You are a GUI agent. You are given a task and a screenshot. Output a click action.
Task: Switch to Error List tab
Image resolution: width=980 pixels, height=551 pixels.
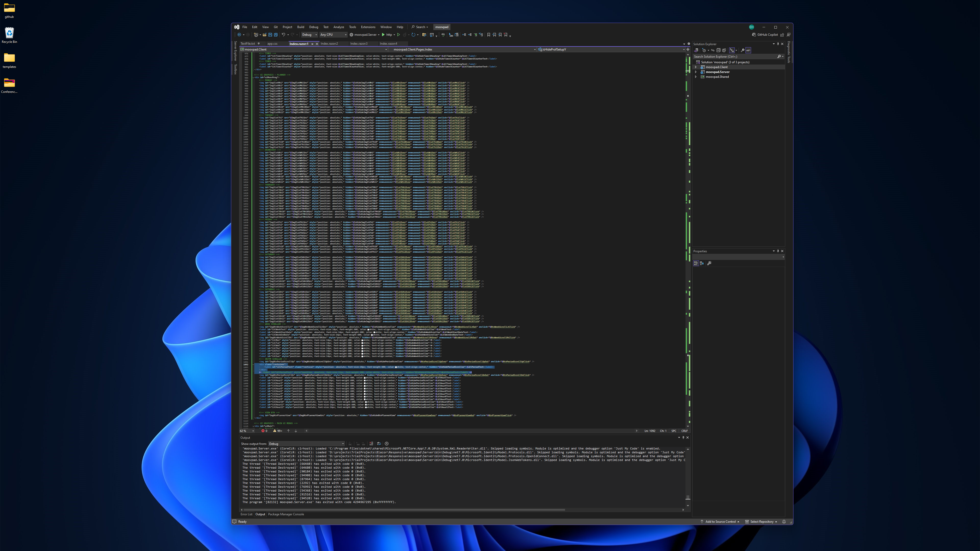point(246,514)
